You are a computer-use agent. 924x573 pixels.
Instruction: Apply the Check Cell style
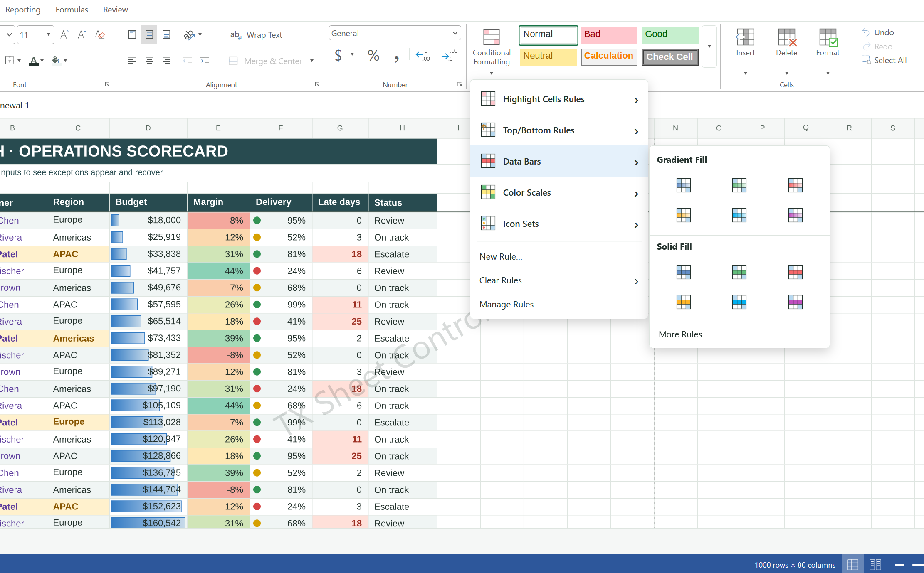click(670, 57)
